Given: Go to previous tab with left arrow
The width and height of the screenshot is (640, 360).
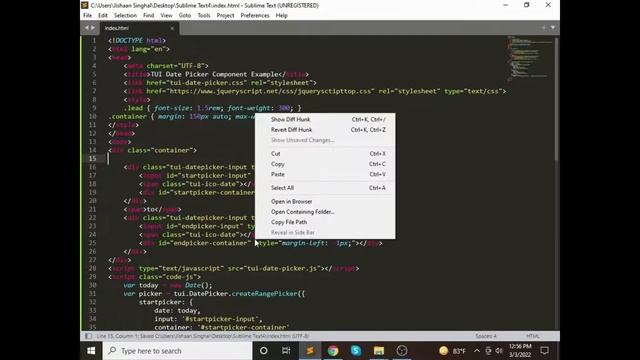Looking at the screenshot, I should (x=87, y=28).
